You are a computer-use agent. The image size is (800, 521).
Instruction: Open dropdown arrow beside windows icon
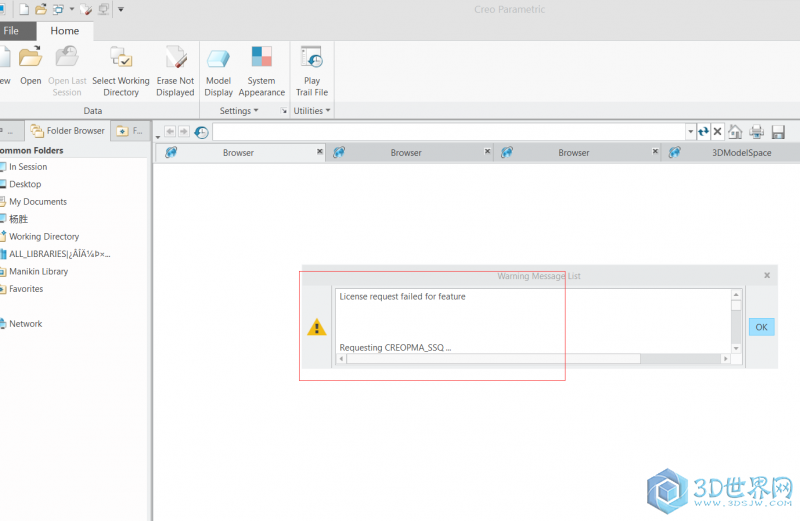click(x=72, y=9)
